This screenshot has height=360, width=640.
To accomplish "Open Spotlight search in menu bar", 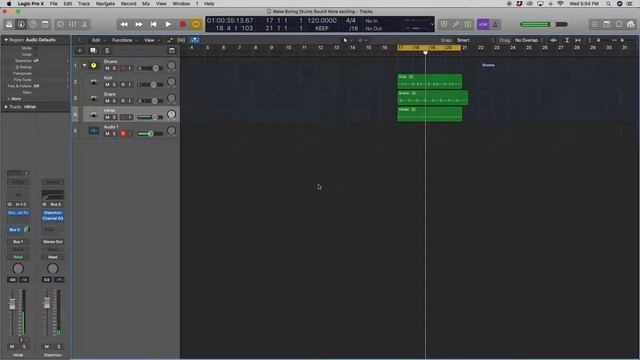I will [x=608, y=4].
